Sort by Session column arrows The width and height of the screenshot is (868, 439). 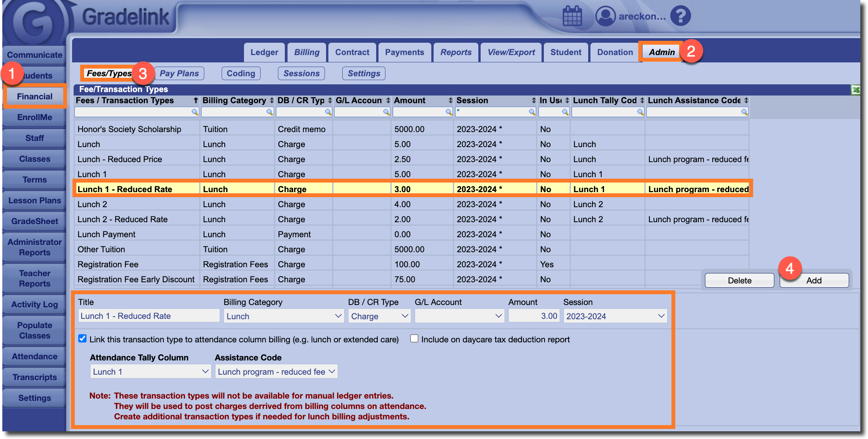tap(534, 101)
